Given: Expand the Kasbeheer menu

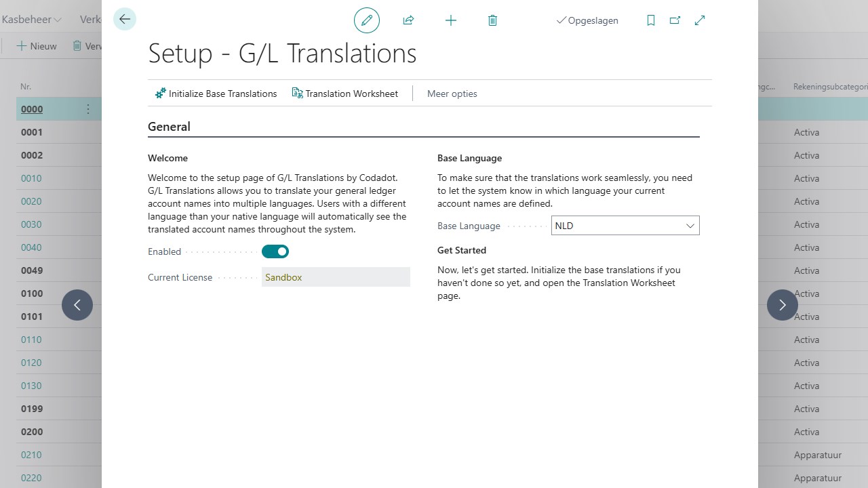Looking at the screenshot, I should point(32,20).
